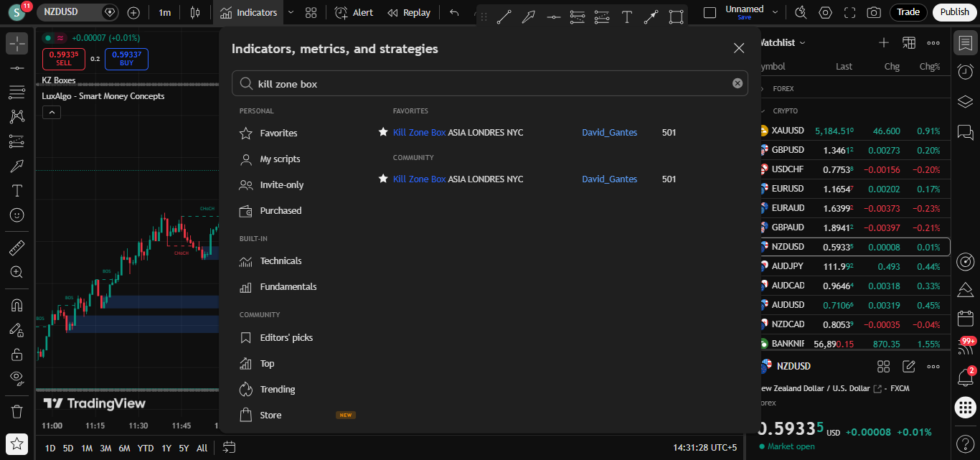Open the Replay bar mode

[408, 12]
